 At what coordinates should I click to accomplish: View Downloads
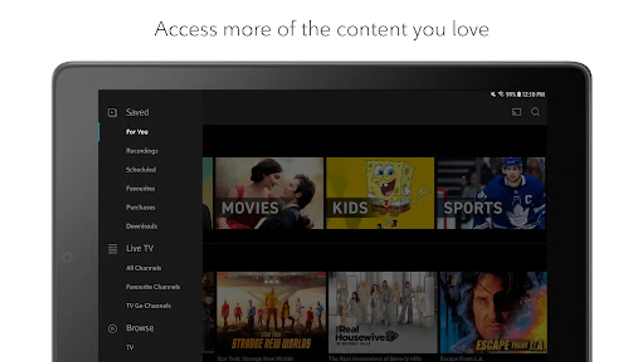click(x=141, y=226)
